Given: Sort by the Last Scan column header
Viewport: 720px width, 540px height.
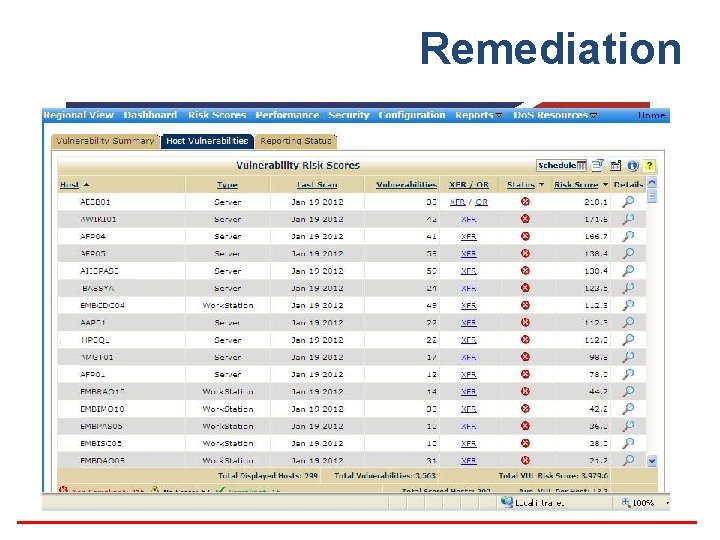Looking at the screenshot, I should coord(317,185).
